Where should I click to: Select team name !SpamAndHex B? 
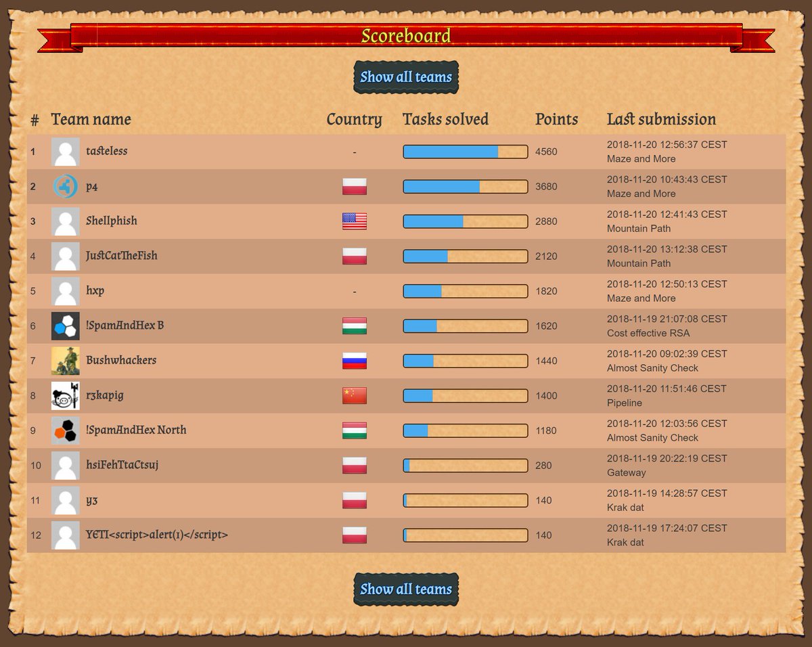(x=125, y=326)
